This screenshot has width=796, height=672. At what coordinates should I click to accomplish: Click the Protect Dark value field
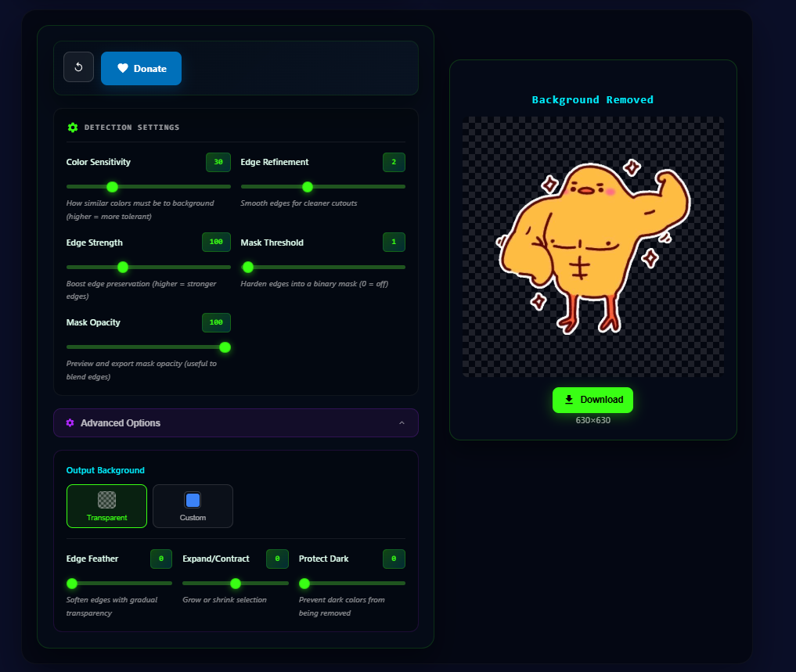(394, 559)
